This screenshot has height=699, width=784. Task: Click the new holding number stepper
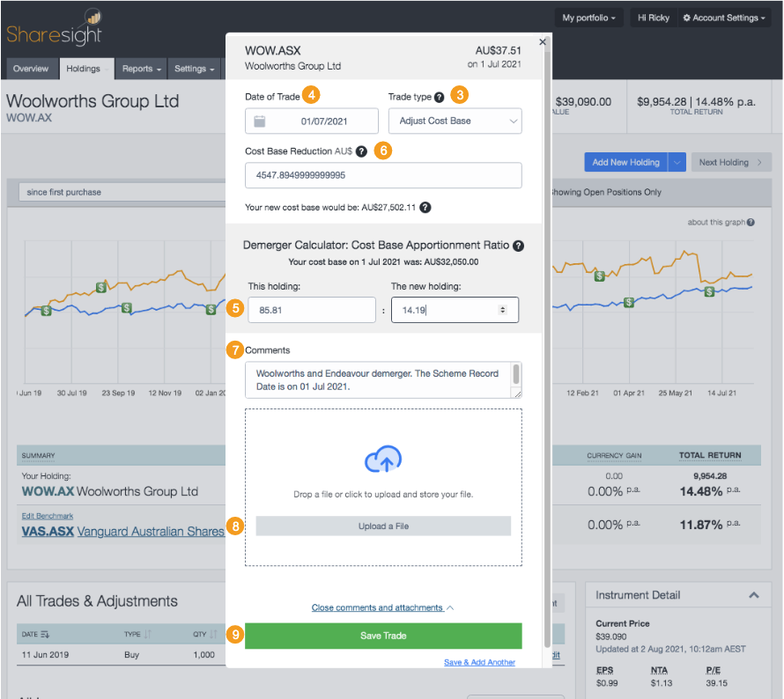(x=502, y=310)
